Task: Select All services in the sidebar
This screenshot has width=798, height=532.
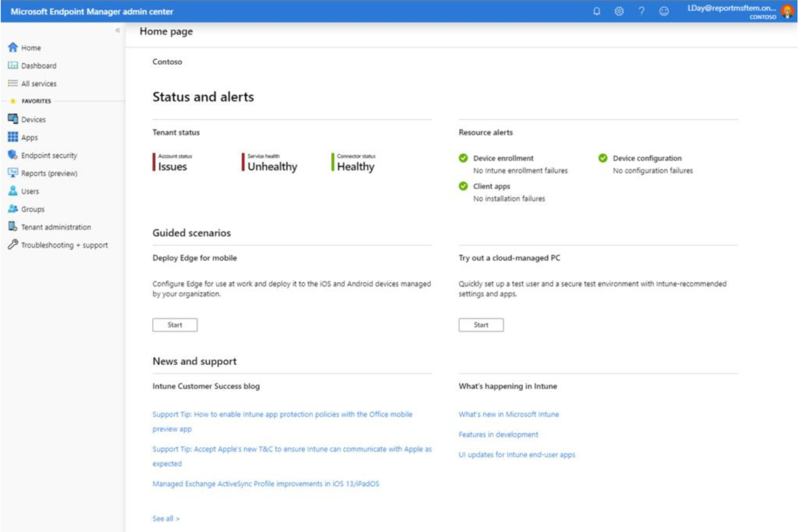Action: (39, 84)
